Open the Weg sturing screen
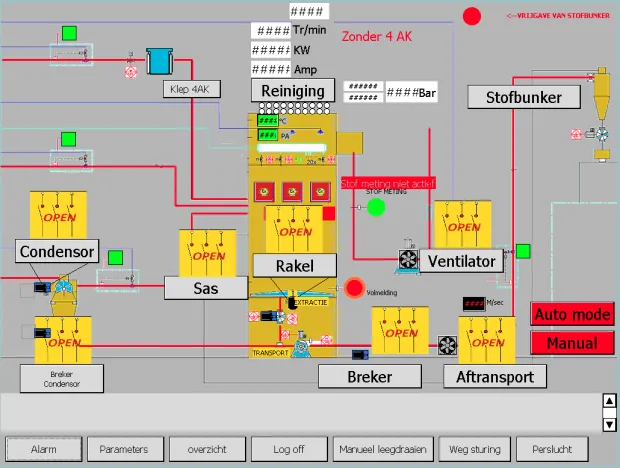Screen dimensions: 620x468 point(474,449)
